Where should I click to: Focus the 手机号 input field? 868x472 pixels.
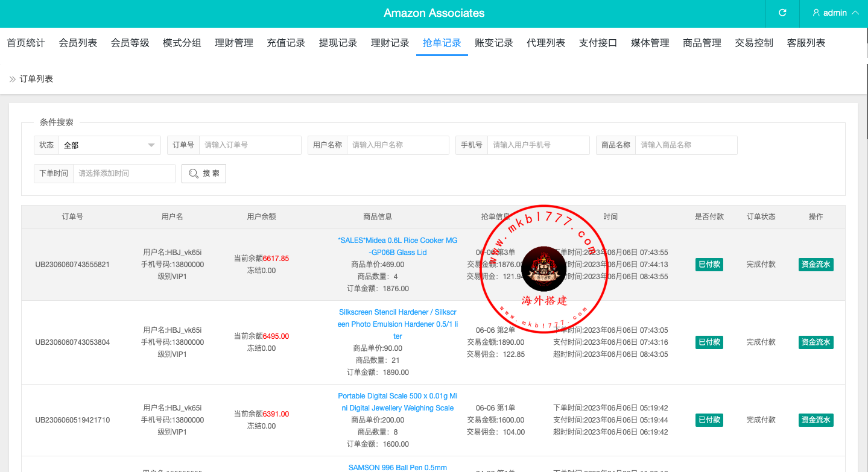[539, 145]
